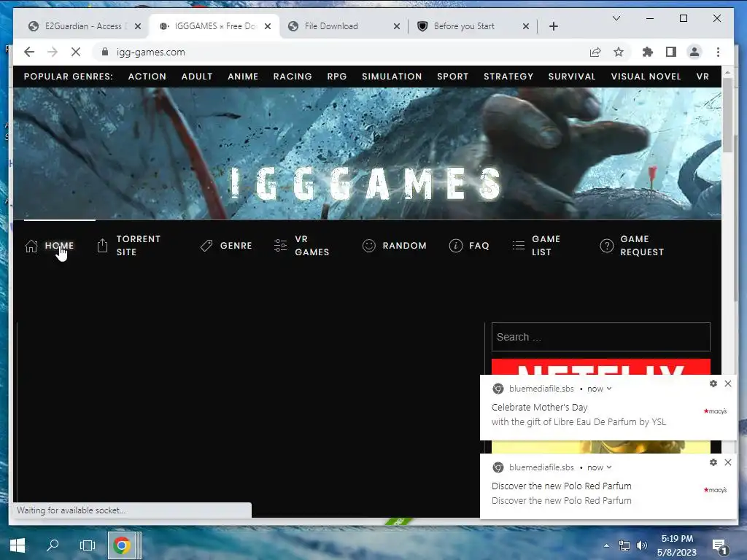
Task: Click Chrome icon on taskbar
Action: pos(122,545)
